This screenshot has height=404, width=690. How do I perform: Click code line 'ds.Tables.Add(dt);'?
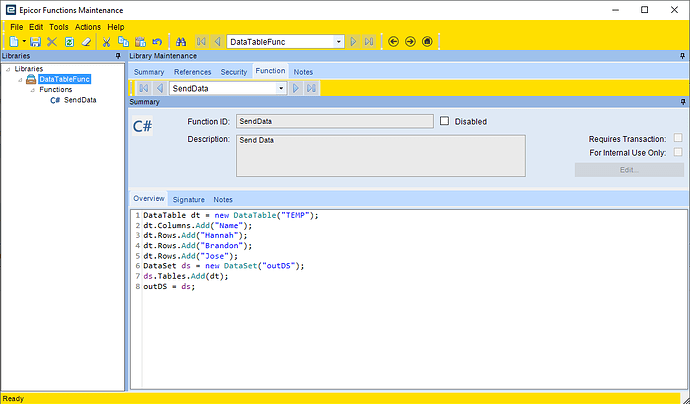pos(186,276)
